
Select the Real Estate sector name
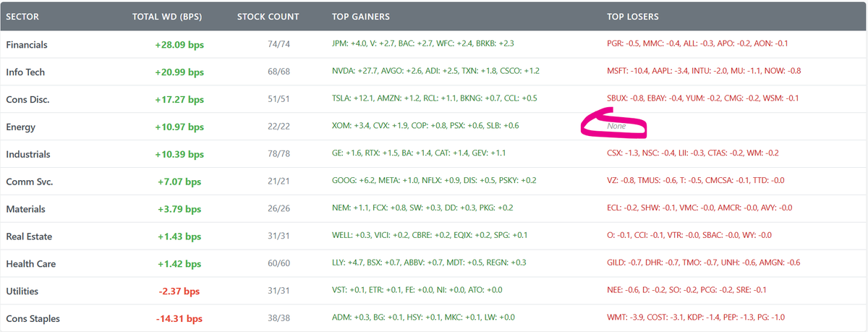[28, 237]
